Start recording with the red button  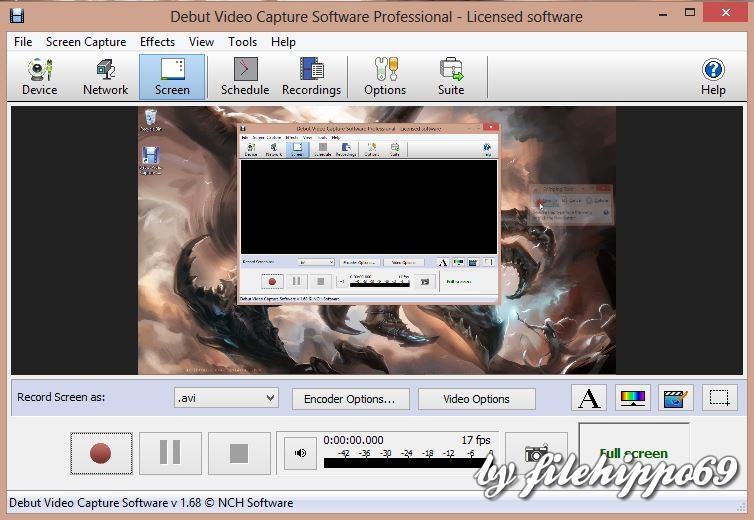tap(101, 453)
